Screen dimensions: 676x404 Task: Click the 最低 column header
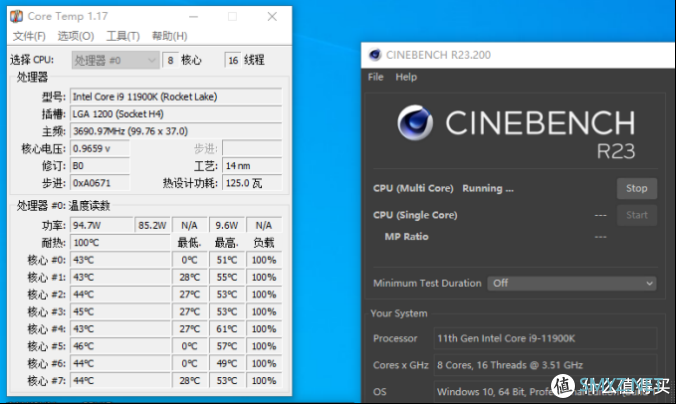[189, 243]
